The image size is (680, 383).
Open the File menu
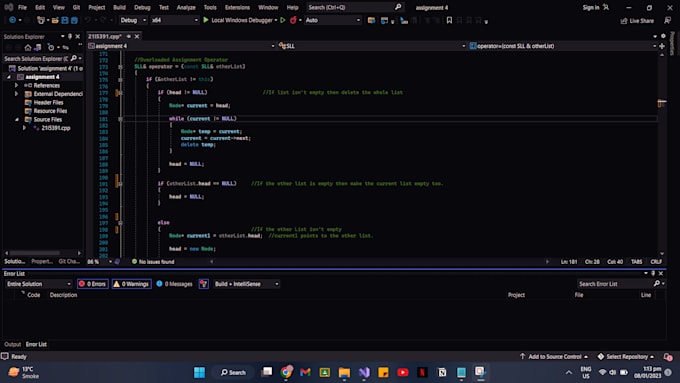pyautogui.click(x=23, y=7)
